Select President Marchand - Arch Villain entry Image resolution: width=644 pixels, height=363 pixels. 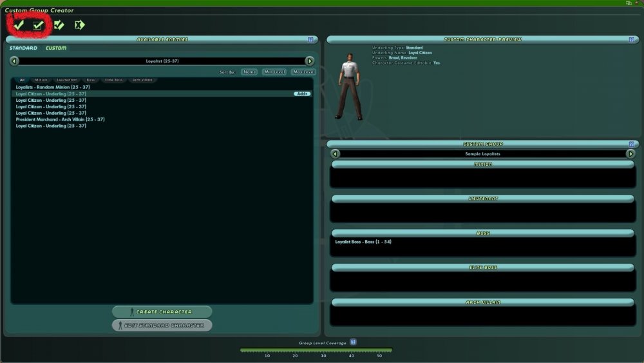61,119
